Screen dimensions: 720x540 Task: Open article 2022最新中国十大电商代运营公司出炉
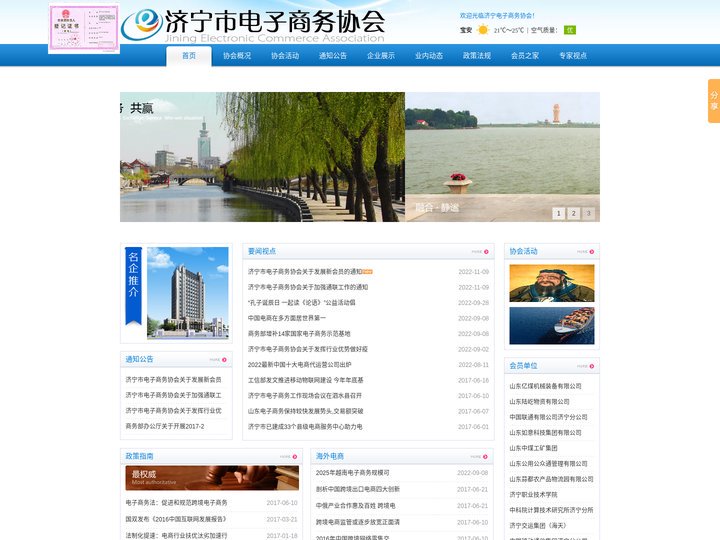[299, 365]
